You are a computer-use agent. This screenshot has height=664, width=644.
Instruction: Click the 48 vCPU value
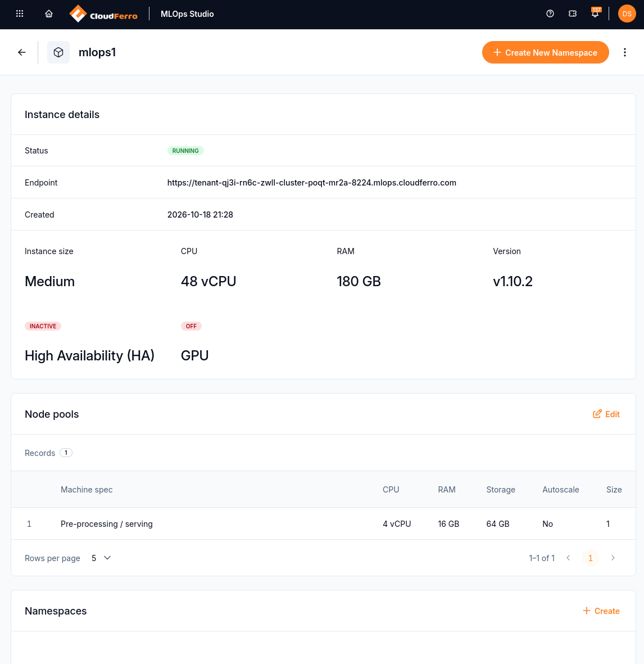pyautogui.click(x=208, y=281)
